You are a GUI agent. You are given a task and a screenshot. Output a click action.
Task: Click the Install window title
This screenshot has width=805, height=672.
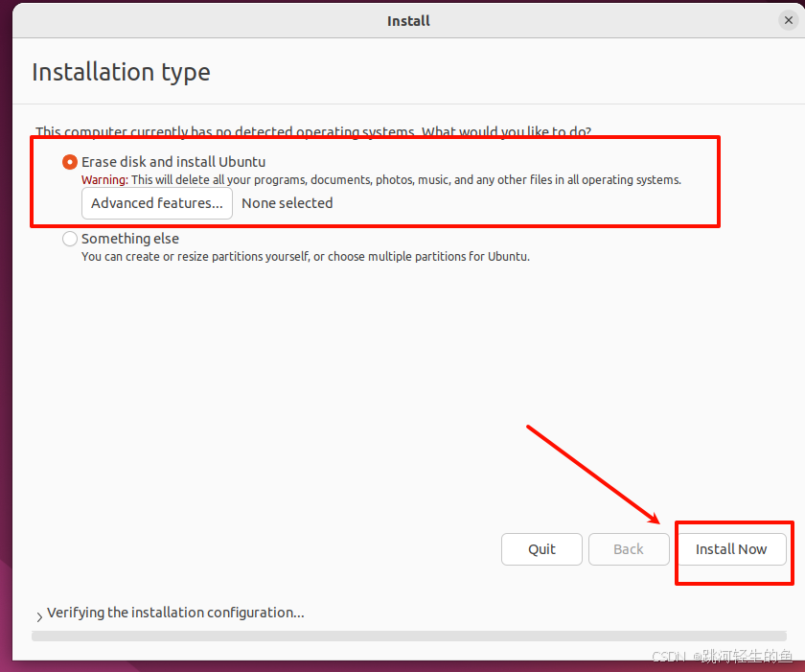[x=408, y=21]
